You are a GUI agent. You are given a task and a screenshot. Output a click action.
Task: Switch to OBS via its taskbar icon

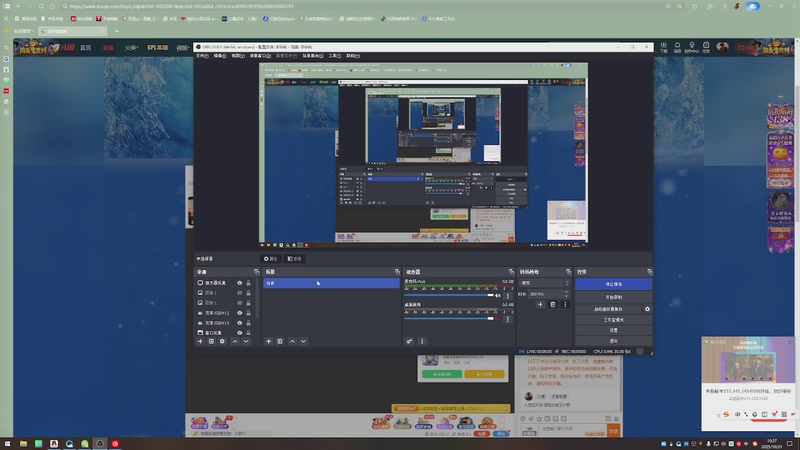[100, 444]
